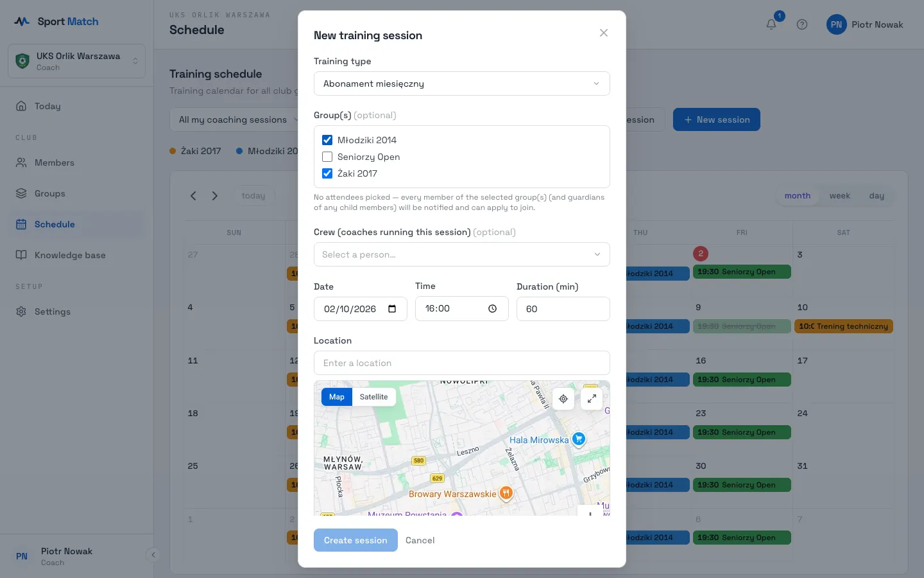Go to next month in calendar

tap(215, 196)
